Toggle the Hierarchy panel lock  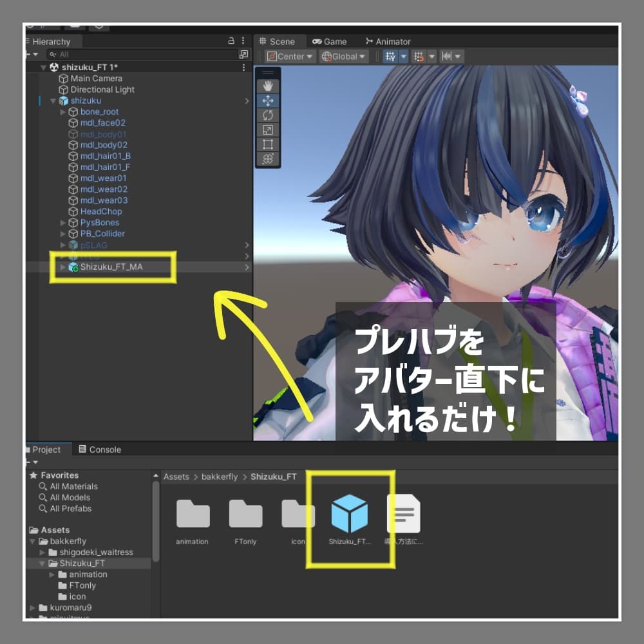click(231, 41)
